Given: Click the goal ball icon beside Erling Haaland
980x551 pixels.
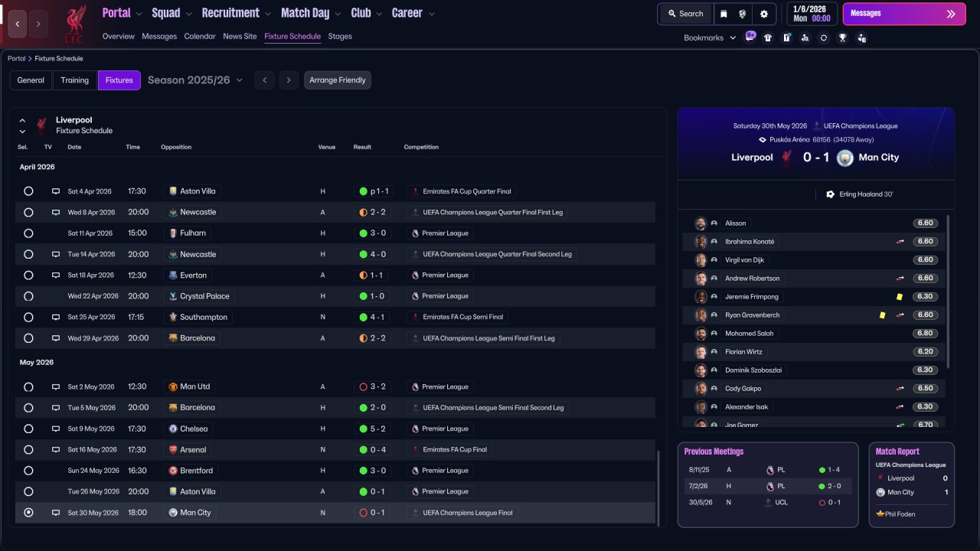Looking at the screenshot, I should click(x=830, y=194).
